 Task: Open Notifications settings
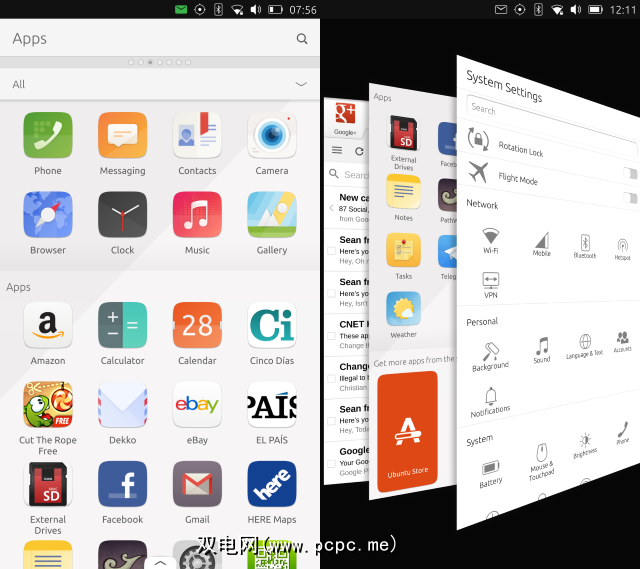point(490,402)
